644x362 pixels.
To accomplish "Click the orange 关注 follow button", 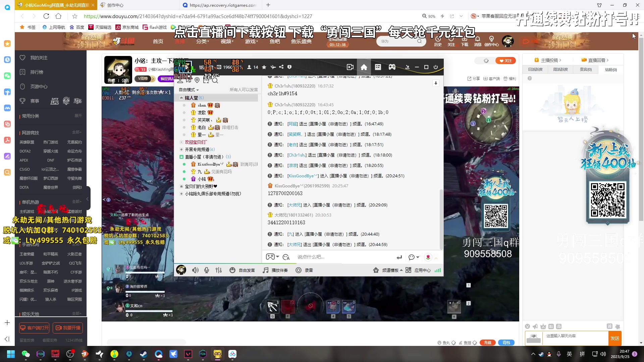I will [505, 61].
